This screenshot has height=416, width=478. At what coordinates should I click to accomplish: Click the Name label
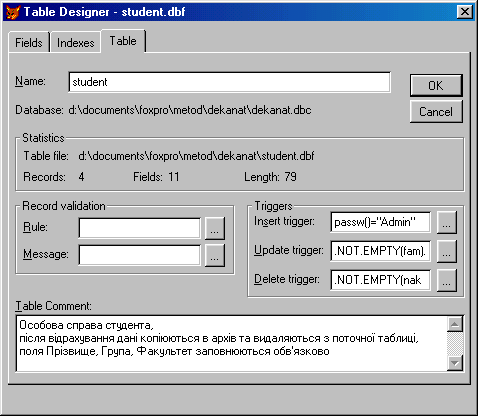[30, 81]
